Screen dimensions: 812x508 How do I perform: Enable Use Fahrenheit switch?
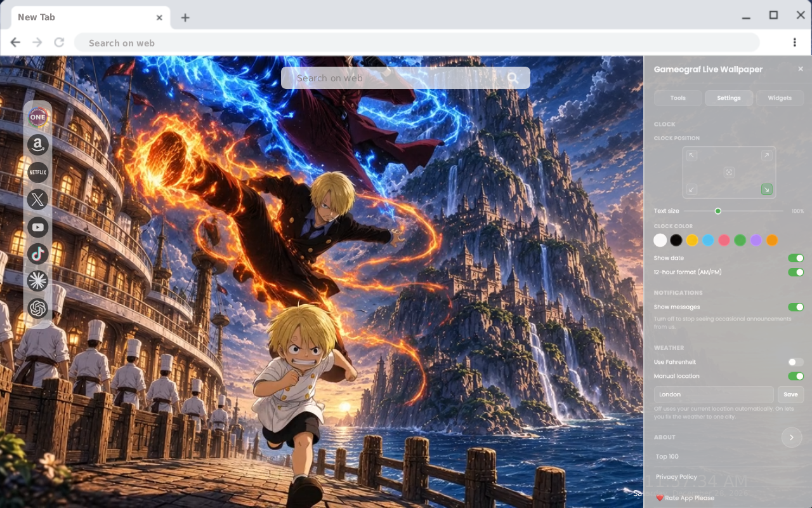[x=796, y=362]
